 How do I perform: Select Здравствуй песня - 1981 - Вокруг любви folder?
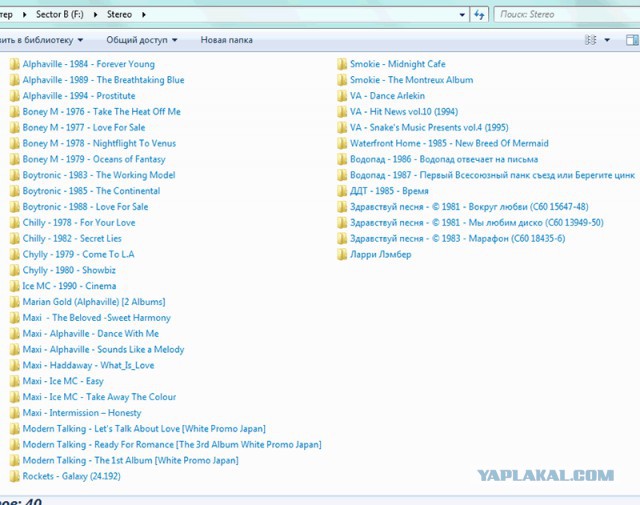(469, 207)
